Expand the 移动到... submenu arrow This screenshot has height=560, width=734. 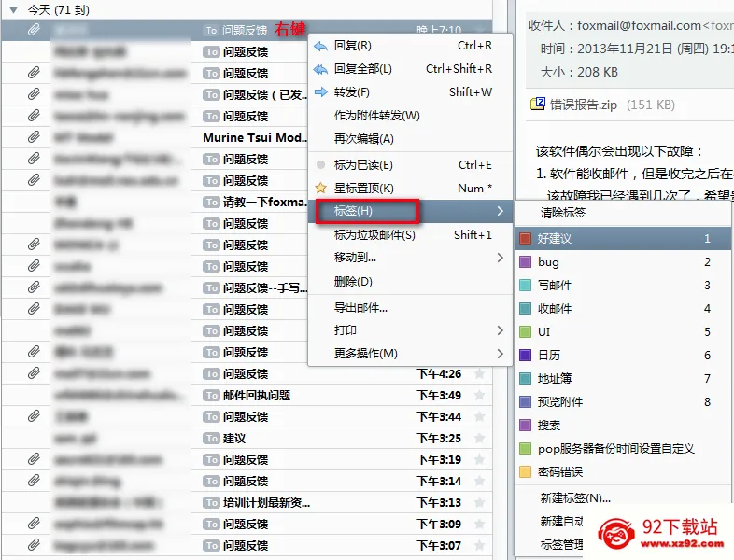pyautogui.click(x=500, y=258)
